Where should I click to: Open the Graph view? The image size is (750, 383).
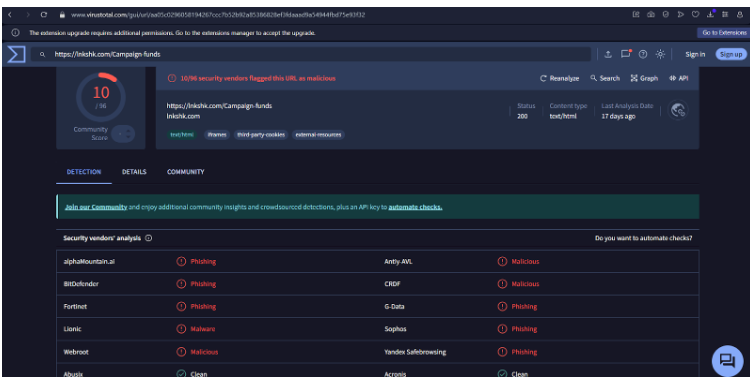(644, 78)
